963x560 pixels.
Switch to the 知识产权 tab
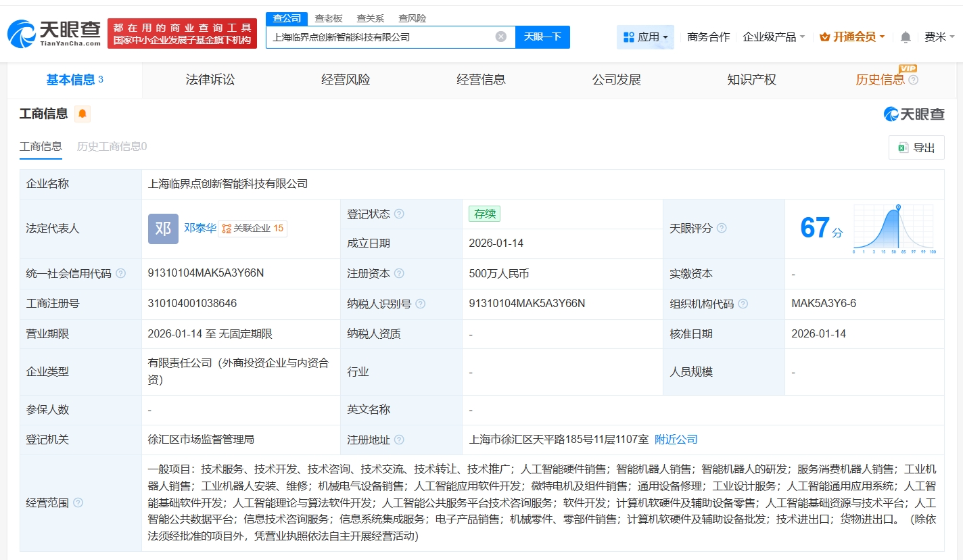click(x=751, y=80)
